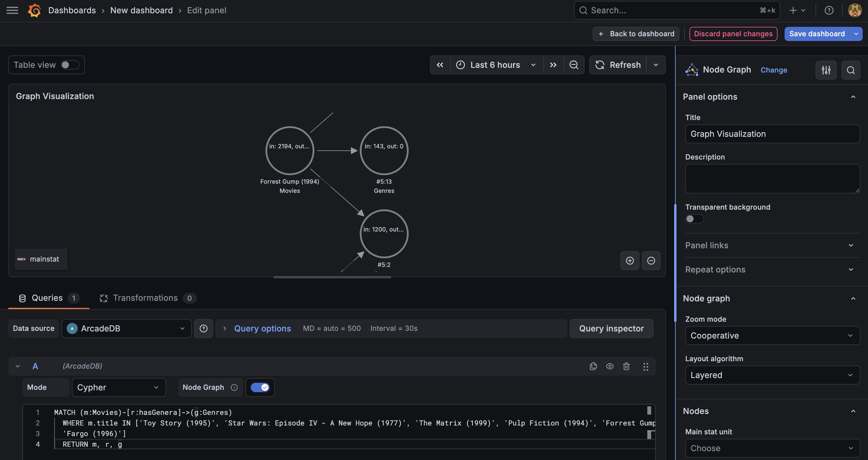Collapse the Nodes section
868x460 pixels.
853,411
